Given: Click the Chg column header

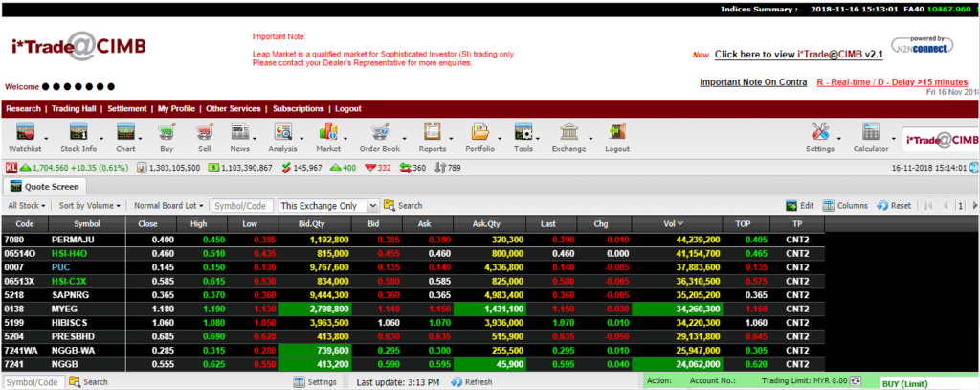Looking at the screenshot, I should [604, 223].
